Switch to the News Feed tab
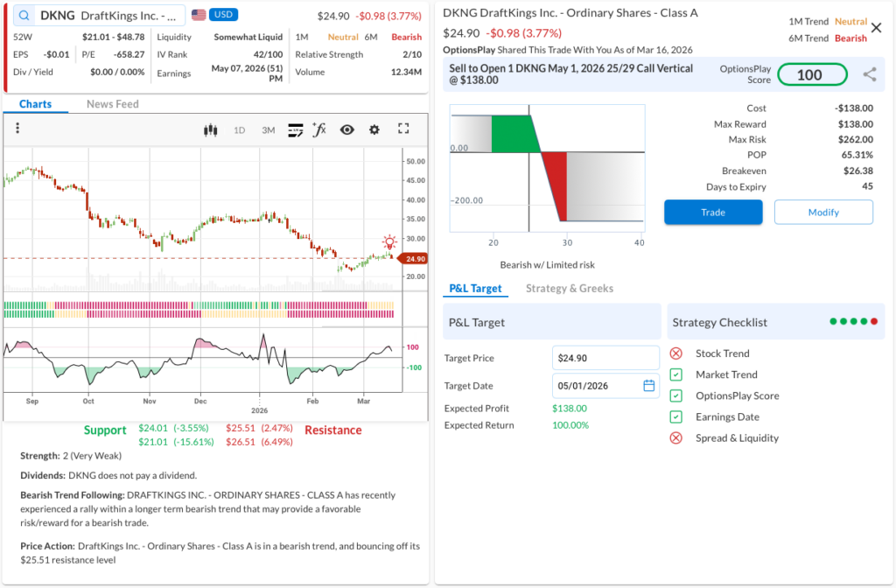 [112, 104]
